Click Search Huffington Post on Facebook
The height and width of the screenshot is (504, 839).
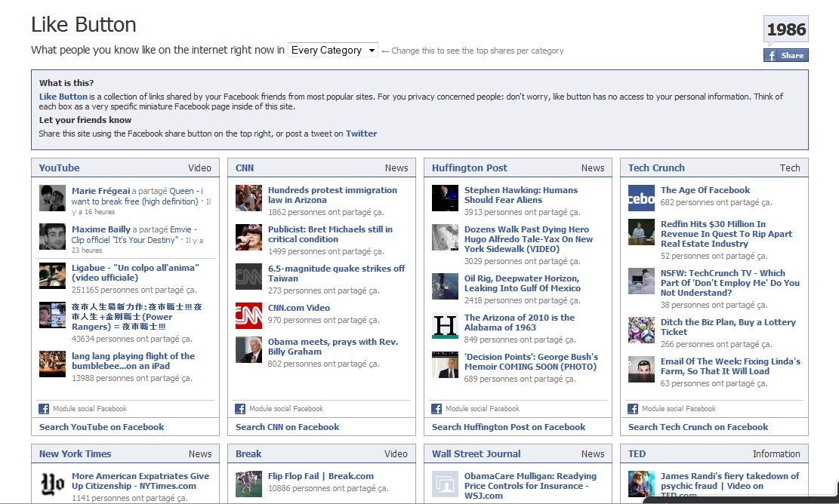pos(508,427)
